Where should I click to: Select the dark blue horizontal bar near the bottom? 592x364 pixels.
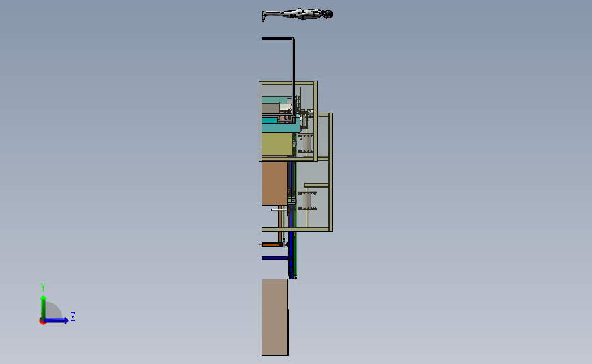coord(276,258)
